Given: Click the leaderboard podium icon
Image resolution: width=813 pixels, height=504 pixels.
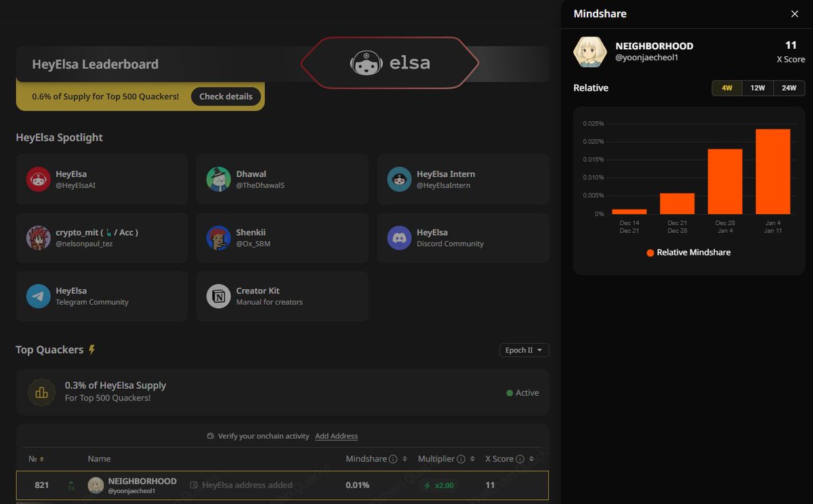Looking at the screenshot, I should click(41, 392).
